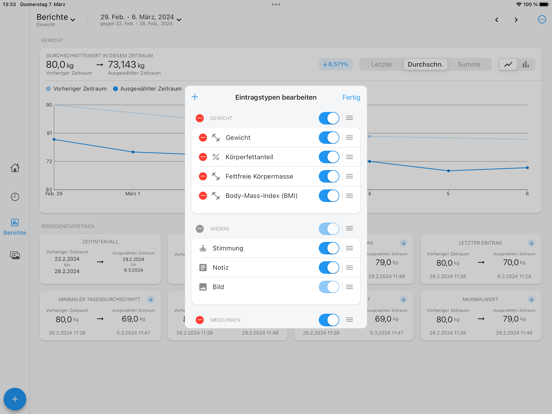Remove Fettfreie Körpermasse entry type

(203, 176)
